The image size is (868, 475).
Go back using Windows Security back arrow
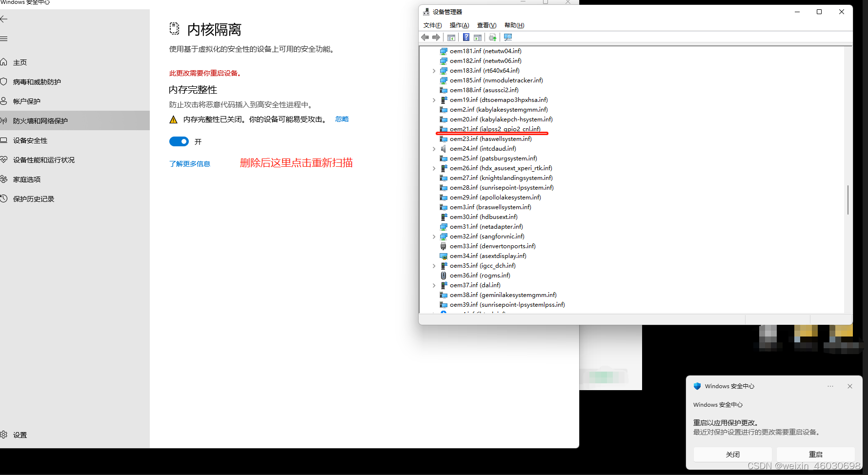(x=4, y=19)
